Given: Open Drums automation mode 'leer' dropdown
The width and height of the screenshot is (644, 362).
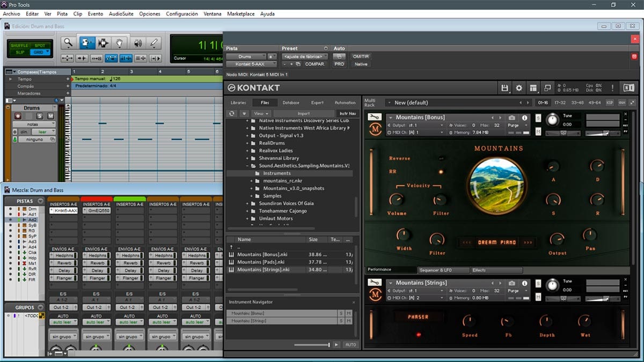Looking at the screenshot, I should 43,132.
